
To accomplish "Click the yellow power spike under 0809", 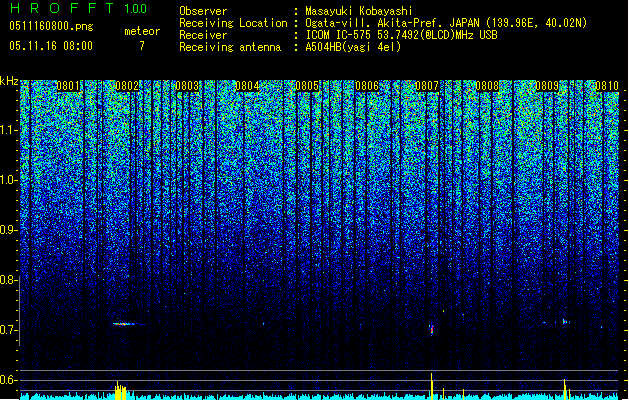I will click(x=565, y=389).
